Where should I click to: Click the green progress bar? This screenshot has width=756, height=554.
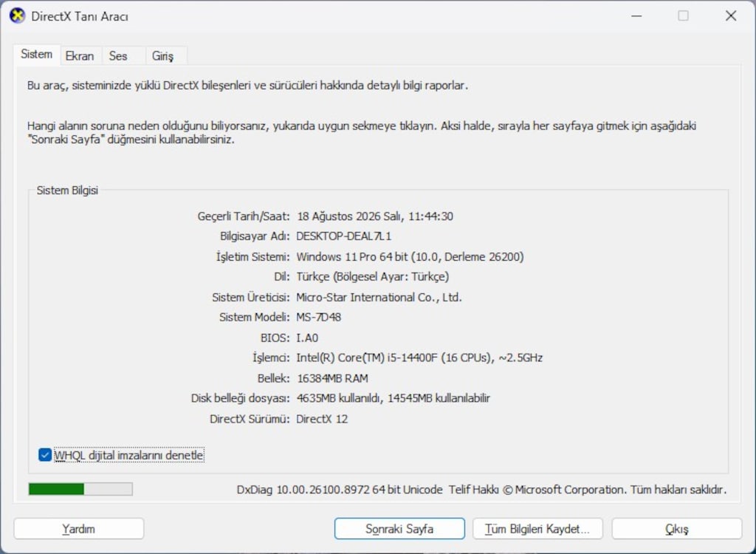pos(80,489)
